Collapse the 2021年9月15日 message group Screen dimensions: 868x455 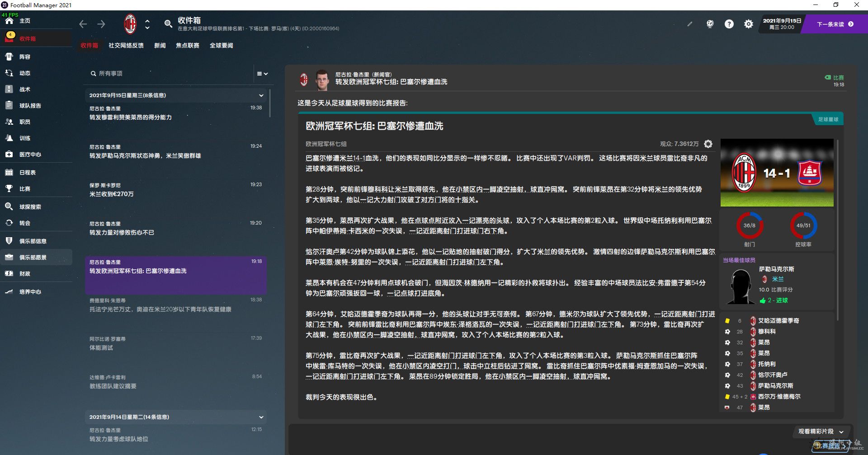tap(261, 95)
